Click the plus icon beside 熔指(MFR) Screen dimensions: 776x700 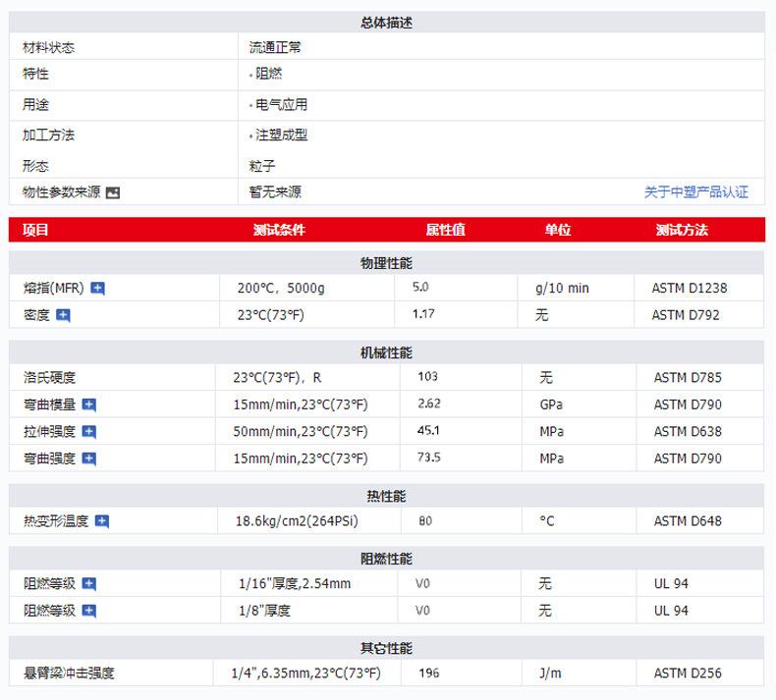[x=97, y=289]
